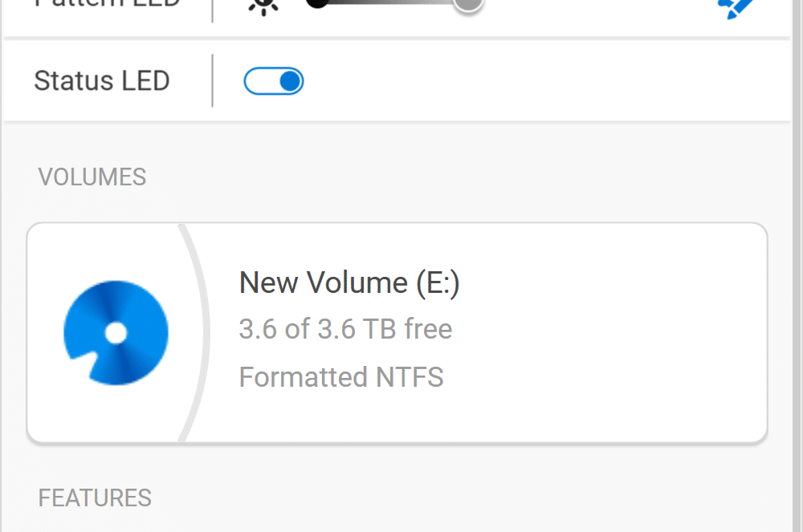Image resolution: width=803 pixels, height=532 pixels.
Task: Click the blue knob of the Status LED switch
Action: (291, 81)
